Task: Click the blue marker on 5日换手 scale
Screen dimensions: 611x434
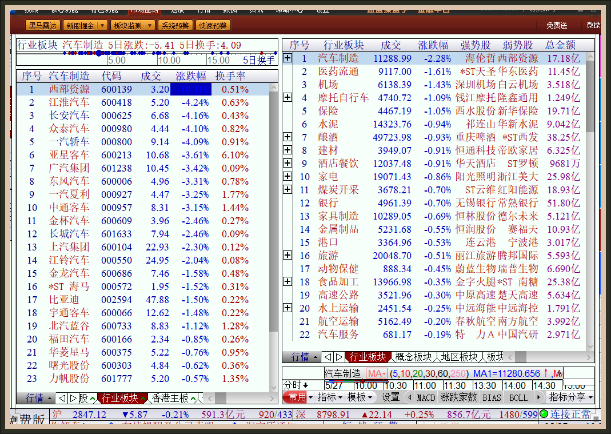Action: (x=99, y=53)
